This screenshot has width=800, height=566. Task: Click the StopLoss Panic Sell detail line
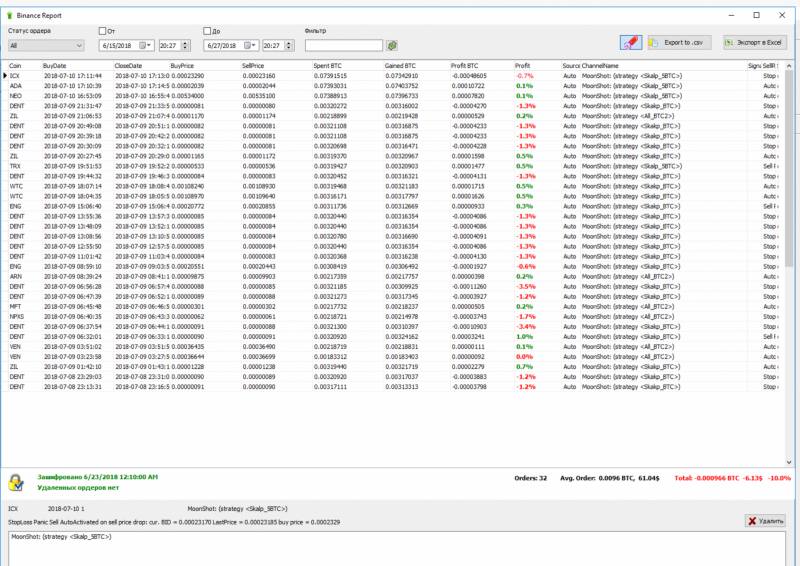tap(174, 522)
